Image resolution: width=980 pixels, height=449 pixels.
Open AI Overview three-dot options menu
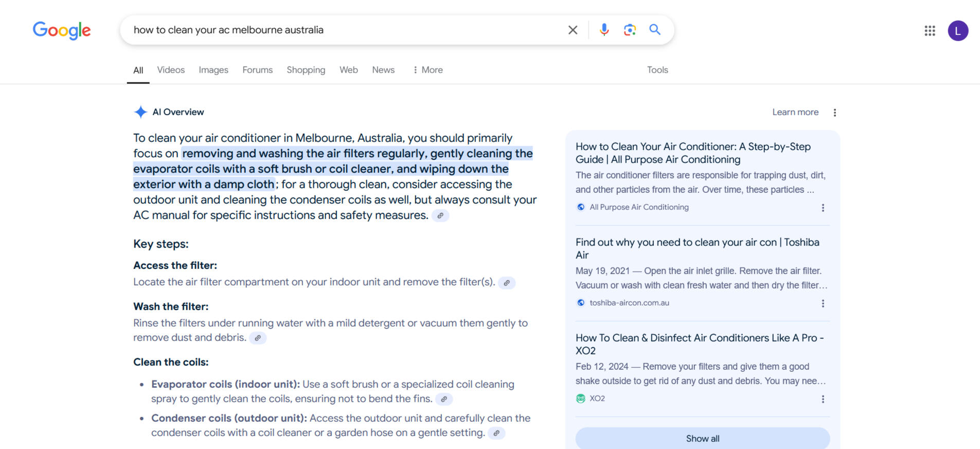(x=834, y=113)
